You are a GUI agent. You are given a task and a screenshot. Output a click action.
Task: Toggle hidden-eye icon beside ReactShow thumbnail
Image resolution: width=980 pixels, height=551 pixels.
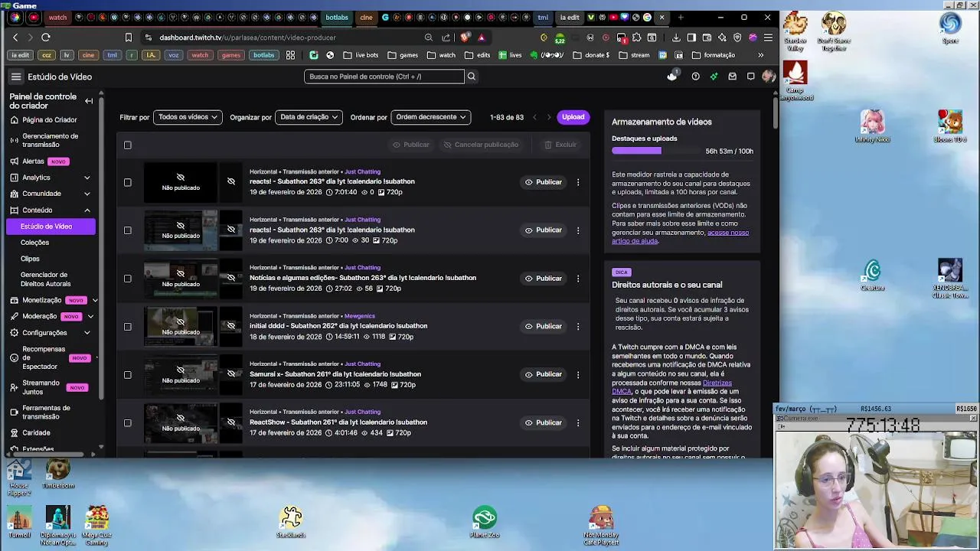[x=231, y=422]
